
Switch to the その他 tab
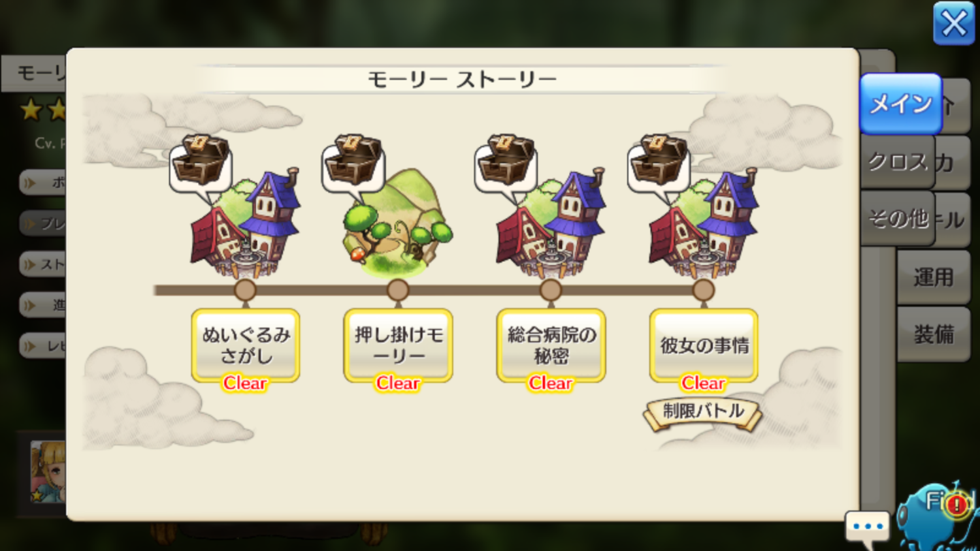tap(898, 219)
